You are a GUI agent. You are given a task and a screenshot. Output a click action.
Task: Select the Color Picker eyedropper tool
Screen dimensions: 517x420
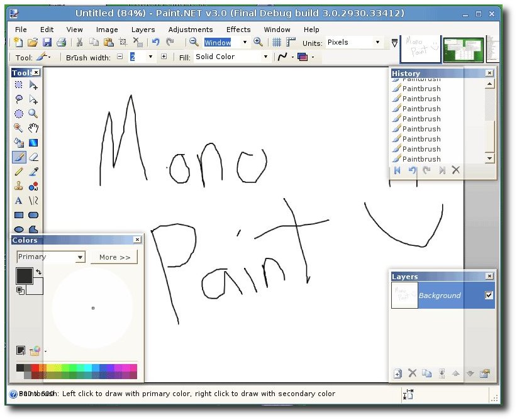point(33,172)
